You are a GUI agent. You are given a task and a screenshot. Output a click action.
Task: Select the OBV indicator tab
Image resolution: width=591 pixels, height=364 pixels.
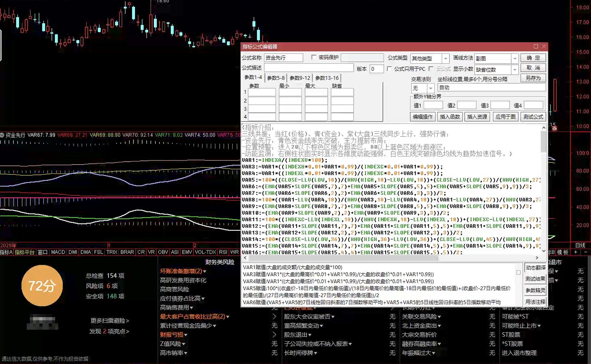tap(163, 252)
